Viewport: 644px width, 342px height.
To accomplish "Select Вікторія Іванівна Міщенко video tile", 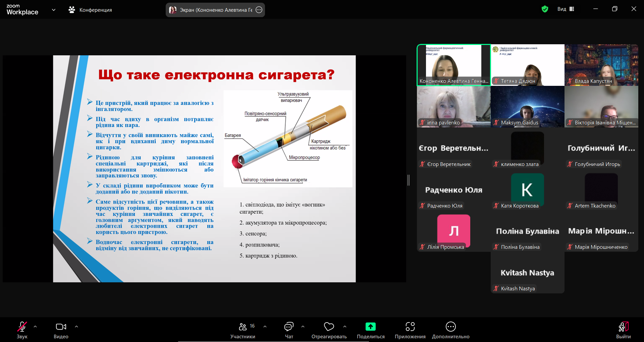I will 601,107.
